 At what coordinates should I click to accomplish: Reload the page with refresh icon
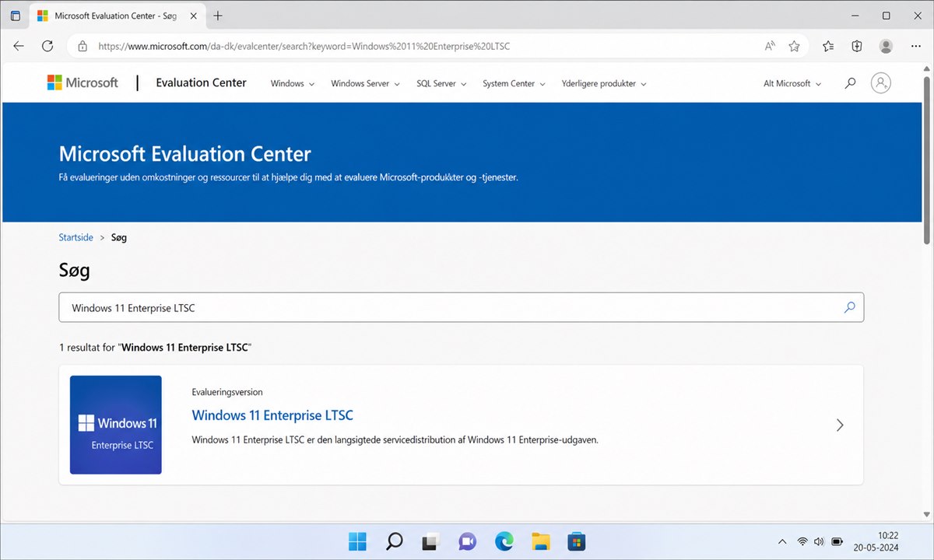click(x=47, y=46)
